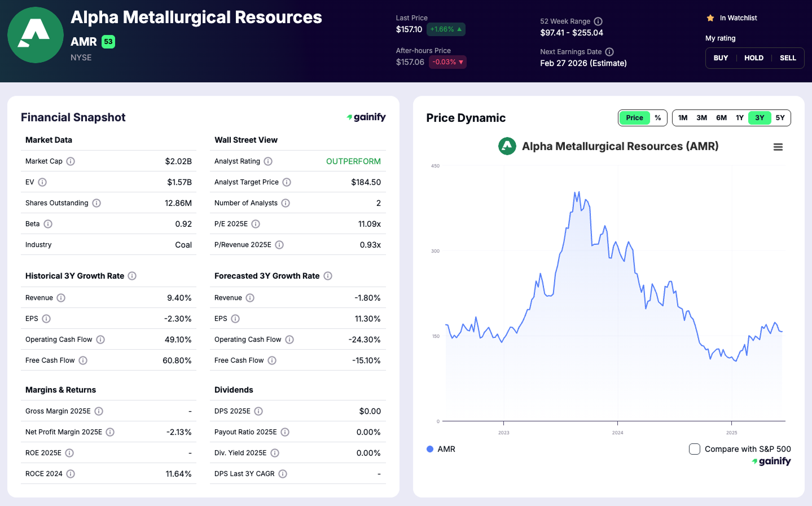Click the SELL rating button

pyautogui.click(x=788, y=58)
